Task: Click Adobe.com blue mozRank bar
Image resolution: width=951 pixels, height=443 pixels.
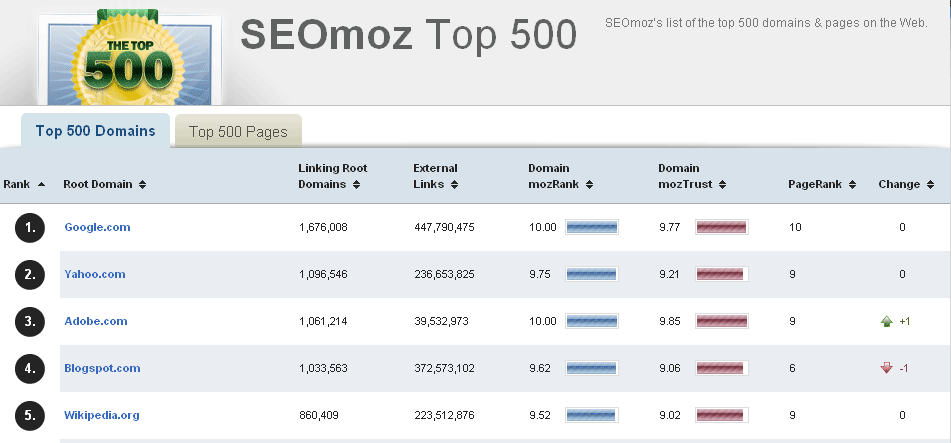Action: (x=591, y=321)
